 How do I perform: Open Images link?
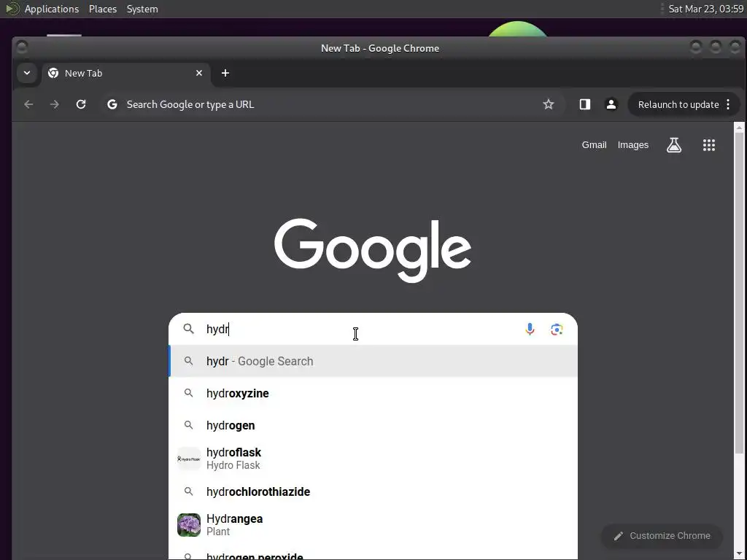pyautogui.click(x=632, y=145)
